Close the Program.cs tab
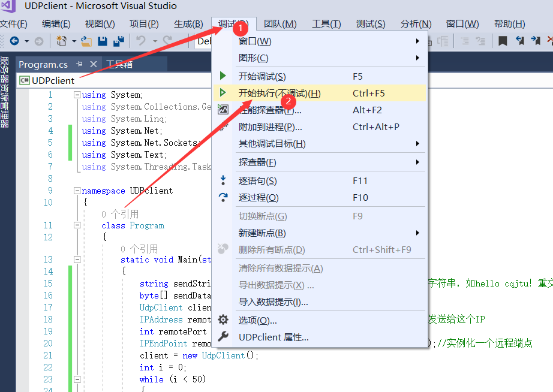Screen dimensions: 553x392 pos(94,64)
